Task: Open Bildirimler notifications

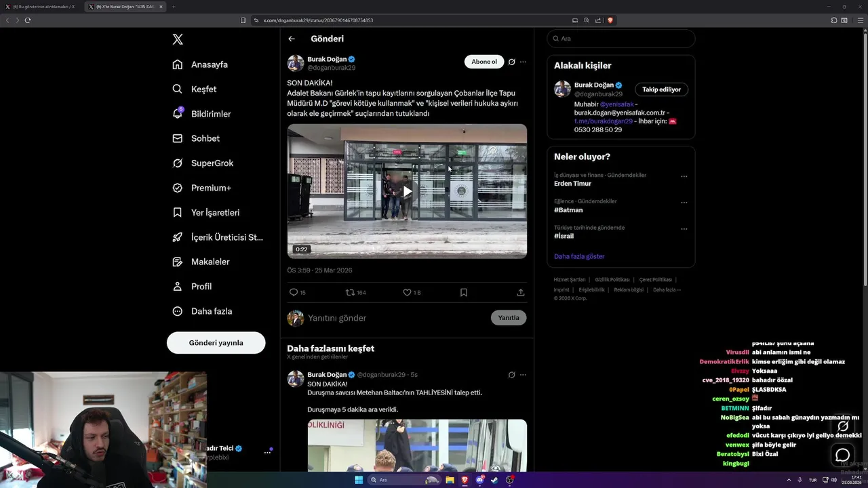Action: pyautogui.click(x=201, y=114)
